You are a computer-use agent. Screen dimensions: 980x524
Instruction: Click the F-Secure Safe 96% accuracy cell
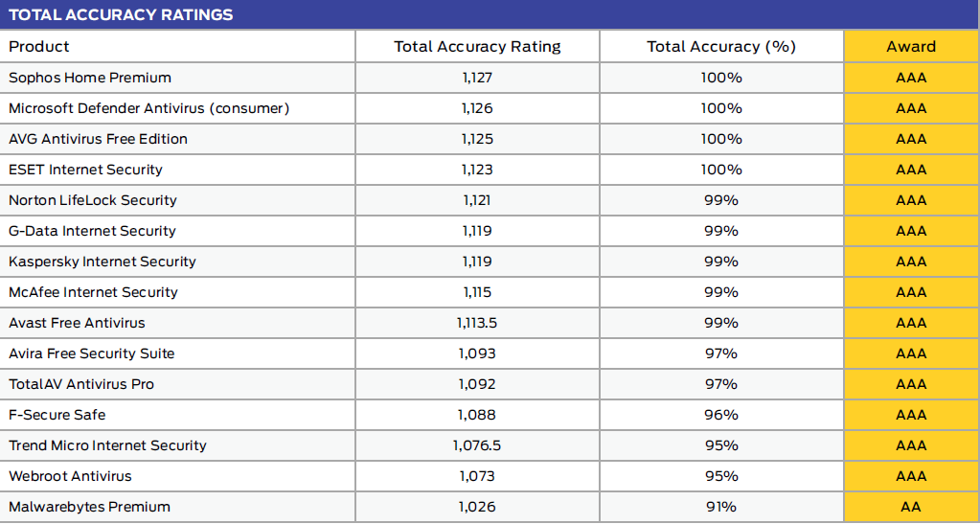pos(721,415)
